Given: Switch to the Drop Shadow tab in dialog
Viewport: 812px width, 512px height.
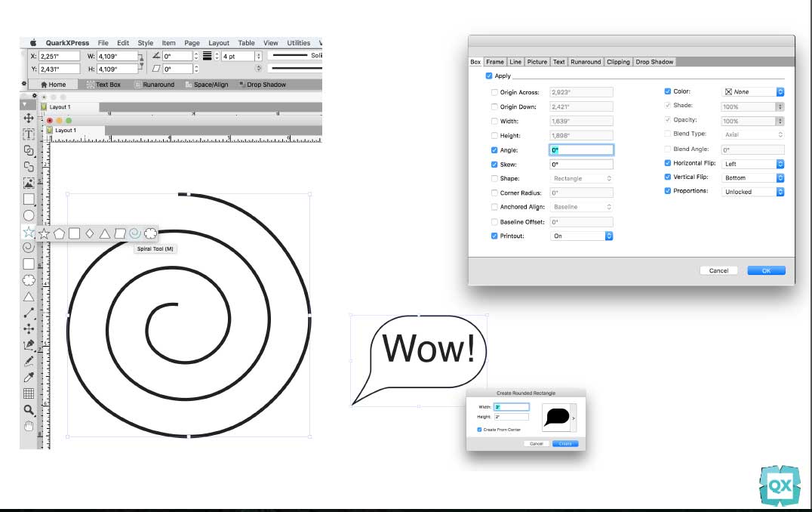Looking at the screenshot, I should click(x=654, y=62).
